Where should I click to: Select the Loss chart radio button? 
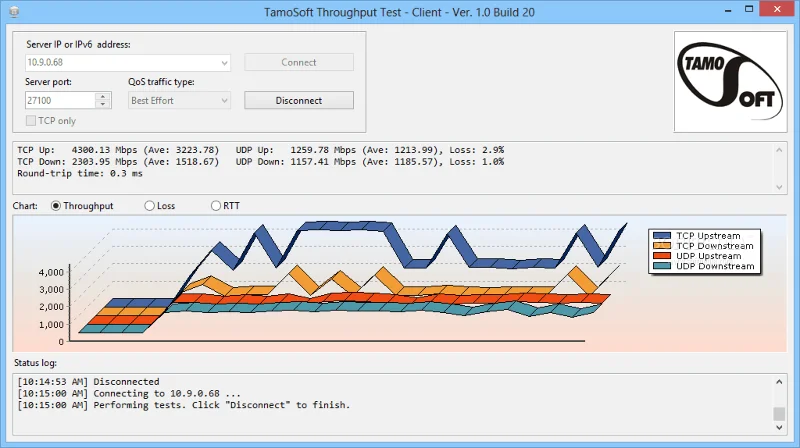pyautogui.click(x=149, y=206)
